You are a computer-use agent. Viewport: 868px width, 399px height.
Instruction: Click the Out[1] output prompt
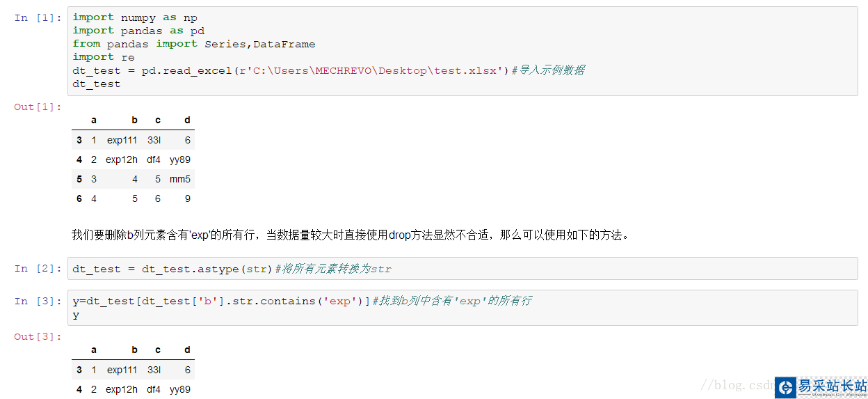[x=38, y=107]
